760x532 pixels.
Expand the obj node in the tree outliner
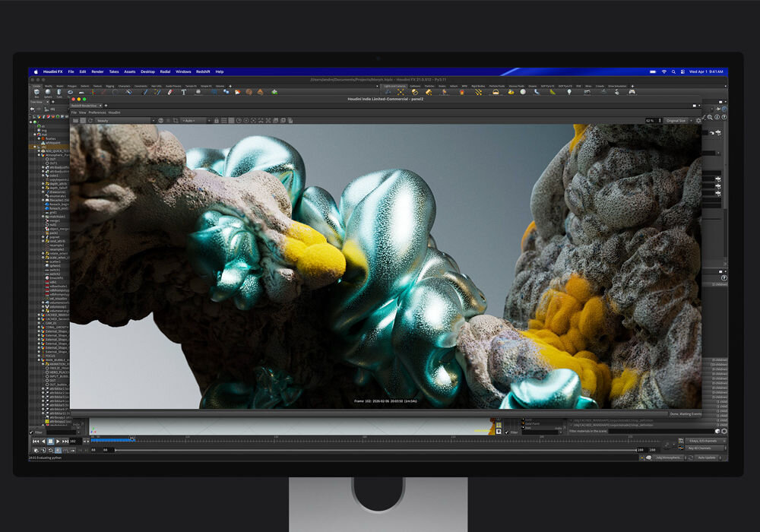[x=34, y=147]
